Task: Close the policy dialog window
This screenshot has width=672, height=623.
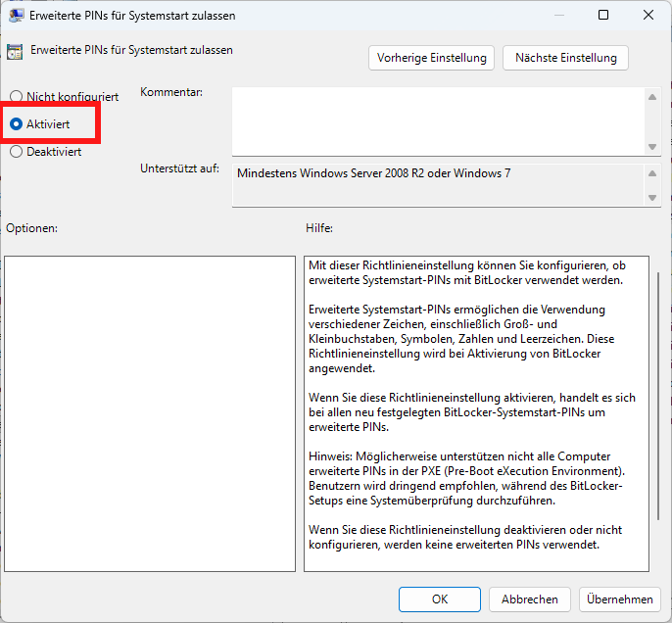Action: point(648,15)
